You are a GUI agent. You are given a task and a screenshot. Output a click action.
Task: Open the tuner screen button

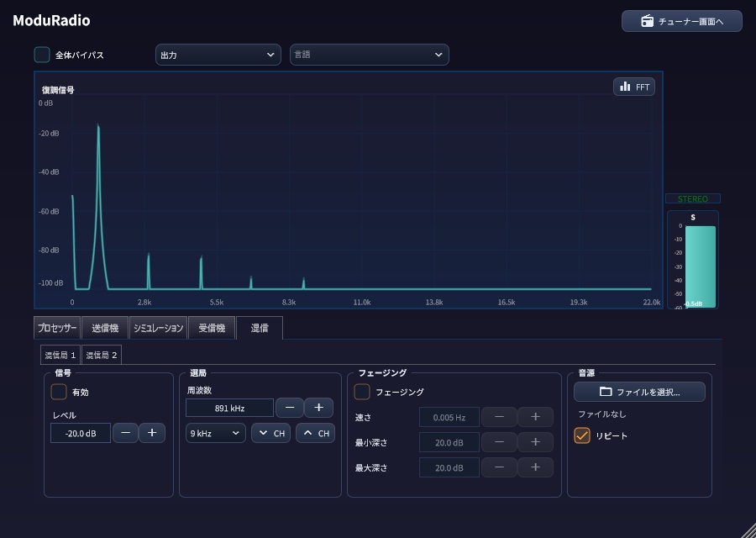pos(681,21)
